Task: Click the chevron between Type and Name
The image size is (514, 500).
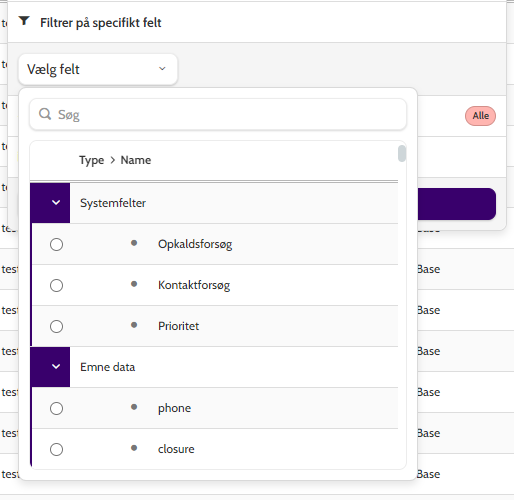Action: (113, 160)
